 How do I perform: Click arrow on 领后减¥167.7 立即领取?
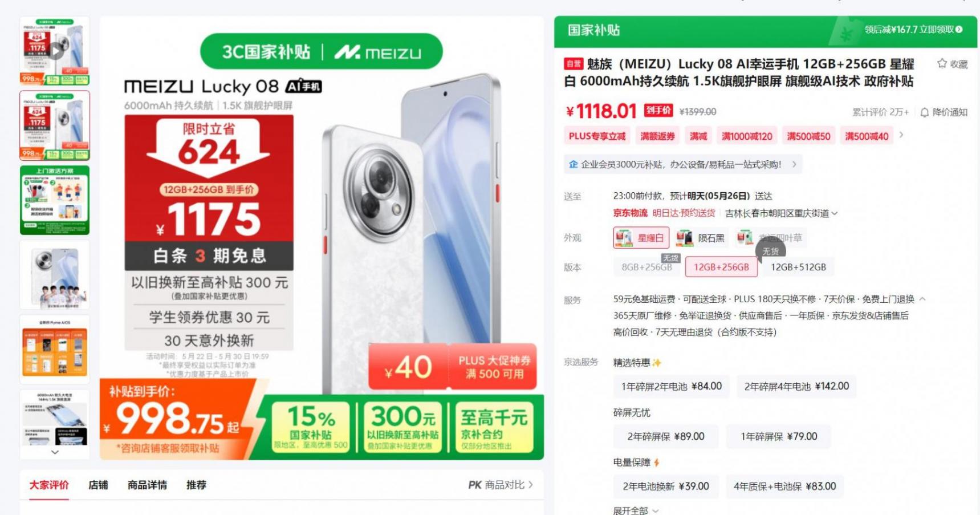[x=959, y=30]
